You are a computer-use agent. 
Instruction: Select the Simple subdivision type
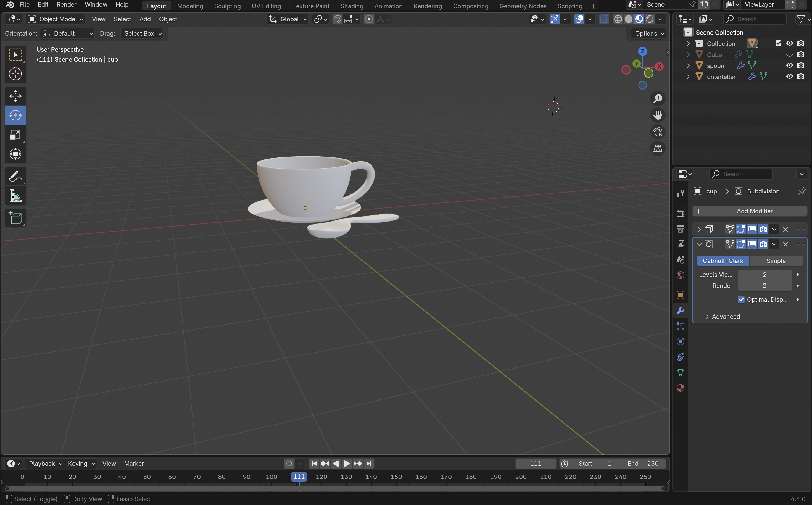(776, 261)
